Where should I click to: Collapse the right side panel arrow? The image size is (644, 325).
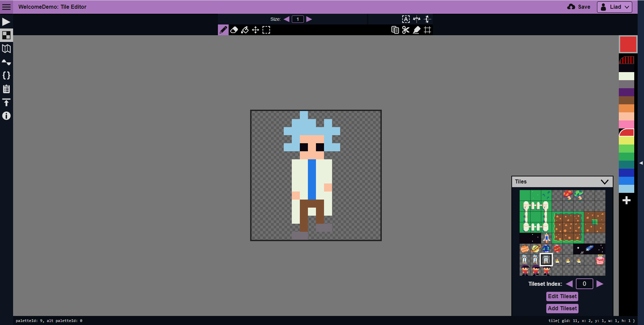641,163
